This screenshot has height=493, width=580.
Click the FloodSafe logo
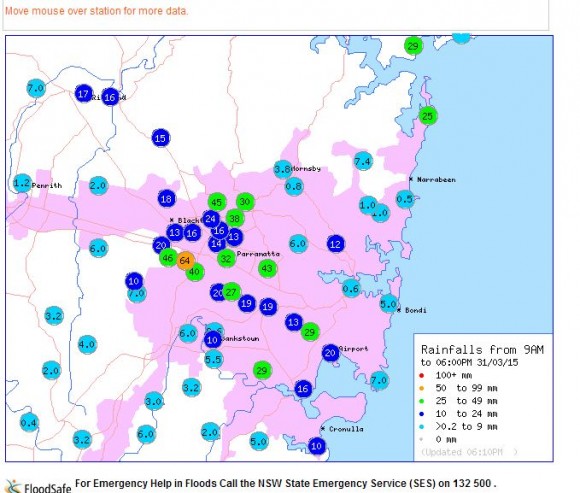[x=38, y=486]
